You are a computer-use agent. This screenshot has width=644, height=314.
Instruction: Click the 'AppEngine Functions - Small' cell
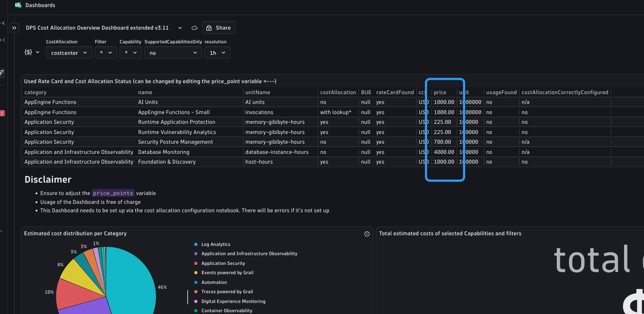174,112
